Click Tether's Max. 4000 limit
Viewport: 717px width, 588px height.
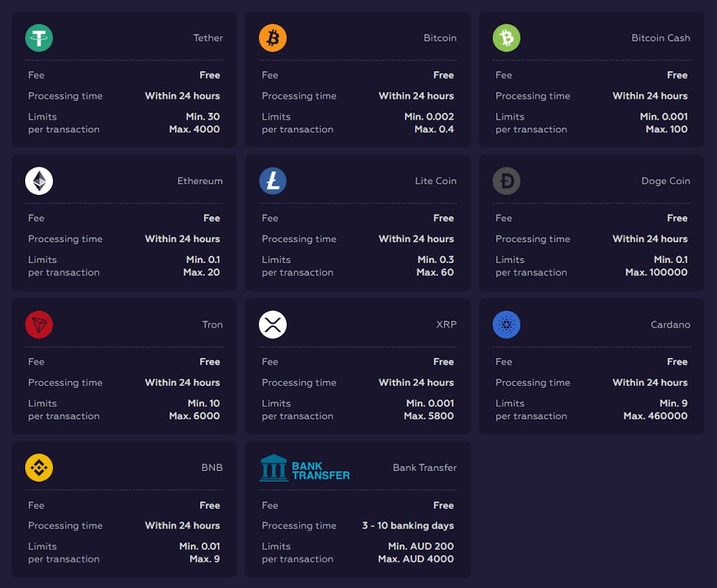194,129
